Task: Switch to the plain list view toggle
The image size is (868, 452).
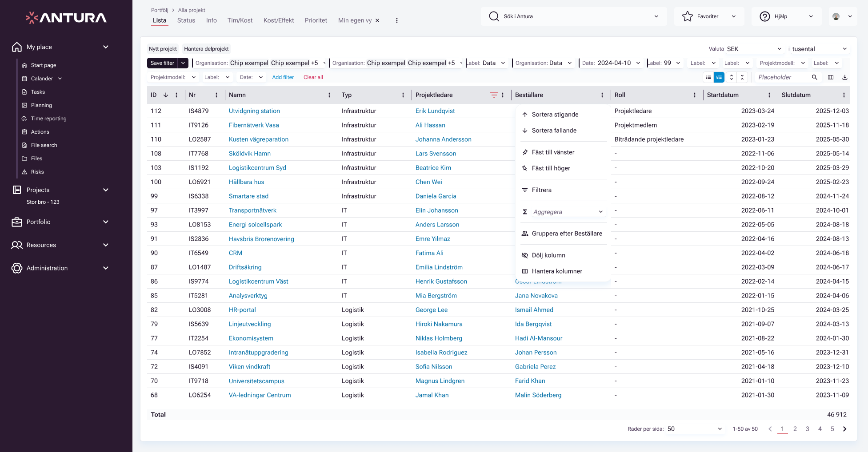Action: [708, 77]
